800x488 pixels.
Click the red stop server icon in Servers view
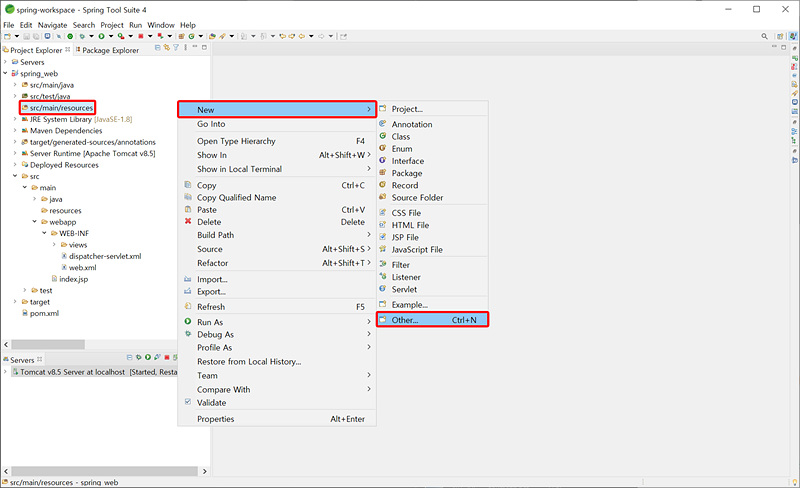tap(167, 357)
